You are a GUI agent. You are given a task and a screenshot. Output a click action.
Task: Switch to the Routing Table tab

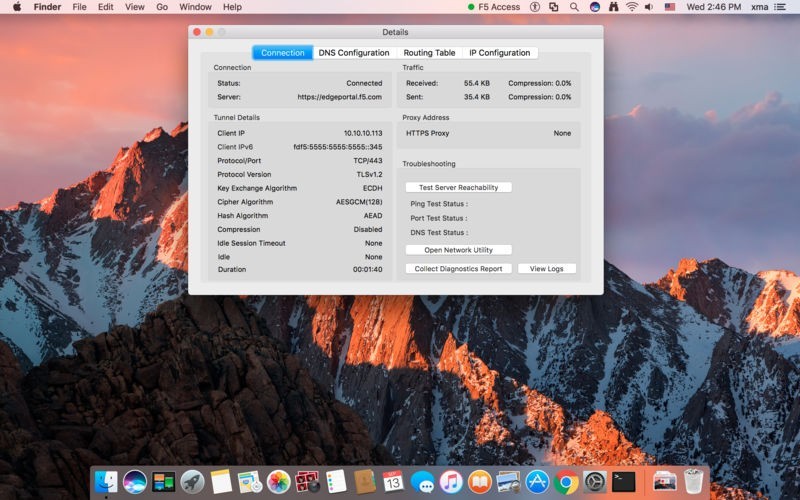tap(429, 53)
